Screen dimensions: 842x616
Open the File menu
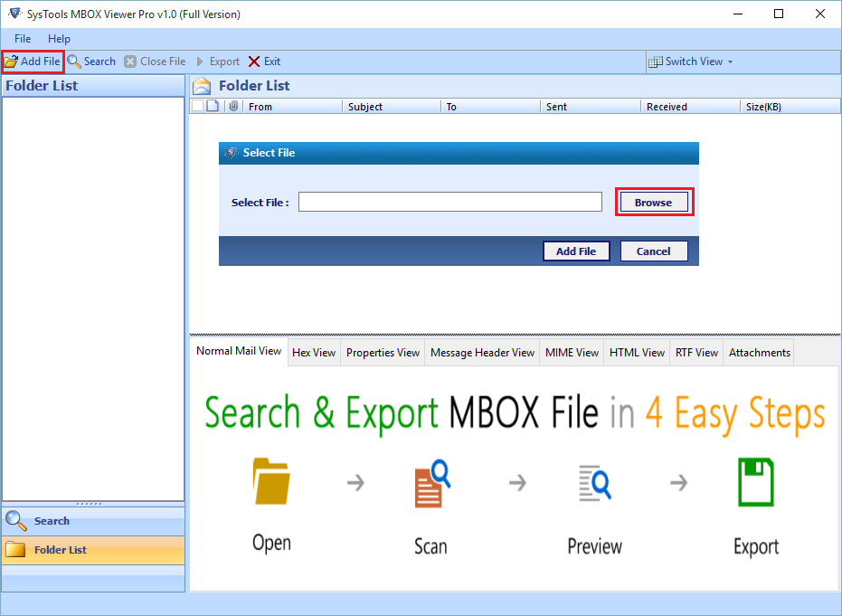click(23, 39)
